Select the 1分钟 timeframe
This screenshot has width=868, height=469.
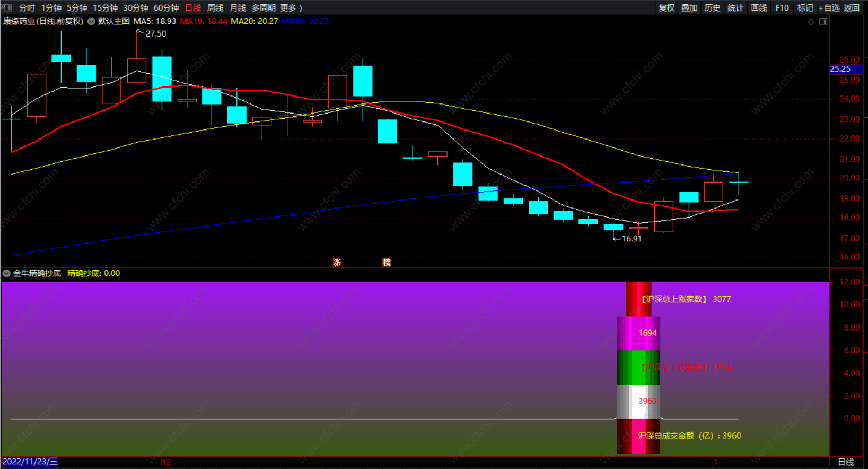(51, 8)
